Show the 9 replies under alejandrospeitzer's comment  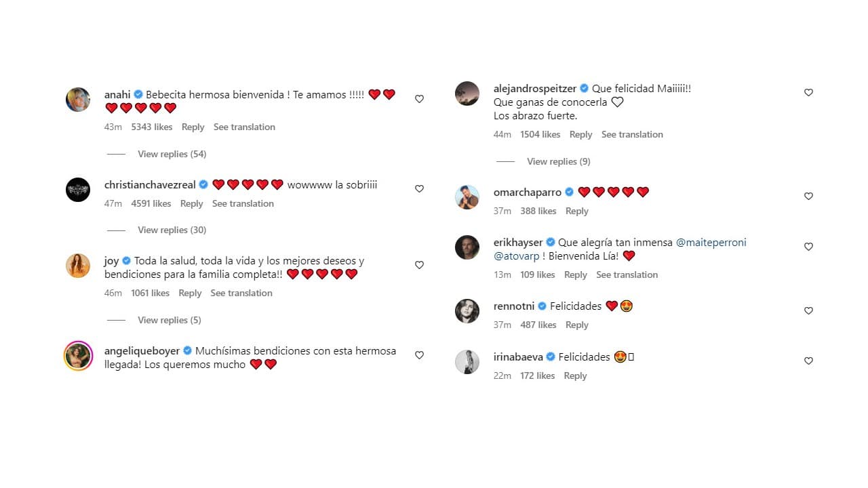[x=558, y=161]
